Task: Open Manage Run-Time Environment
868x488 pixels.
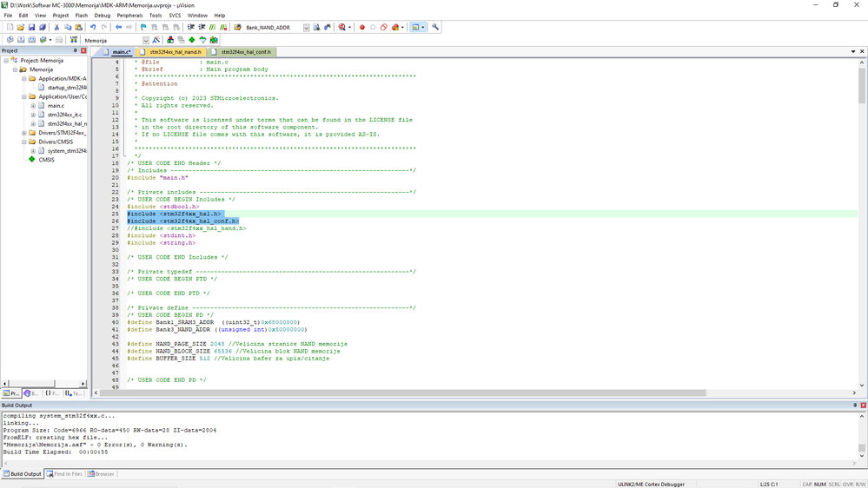Action: click(x=192, y=40)
